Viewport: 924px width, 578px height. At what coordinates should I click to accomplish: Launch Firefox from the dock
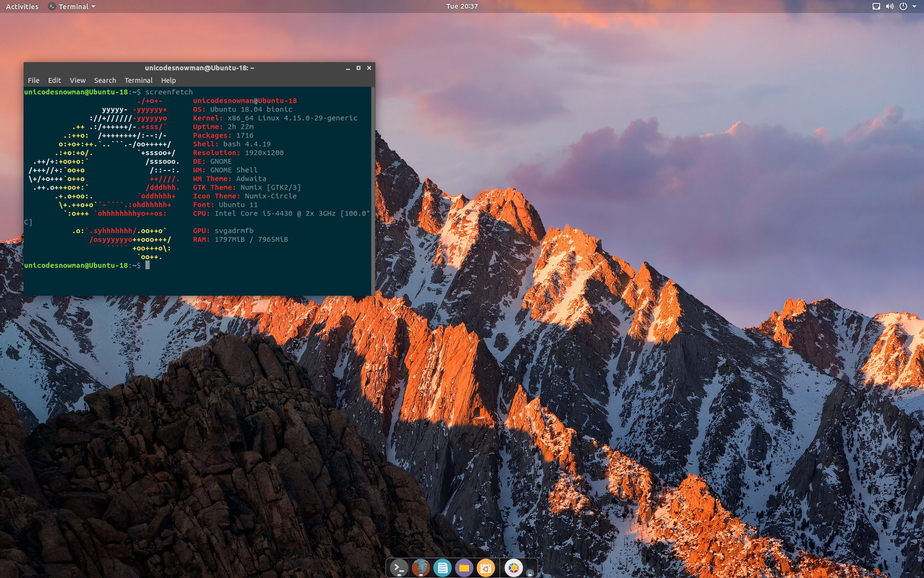[421, 568]
